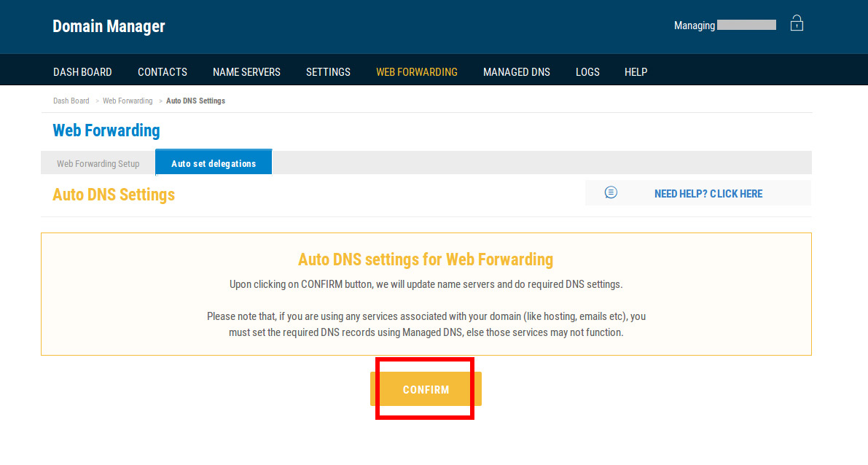Open DASH BOARD in the navigation bar
The height and width of the screenshot is (465, 868).
coord(82,72)
